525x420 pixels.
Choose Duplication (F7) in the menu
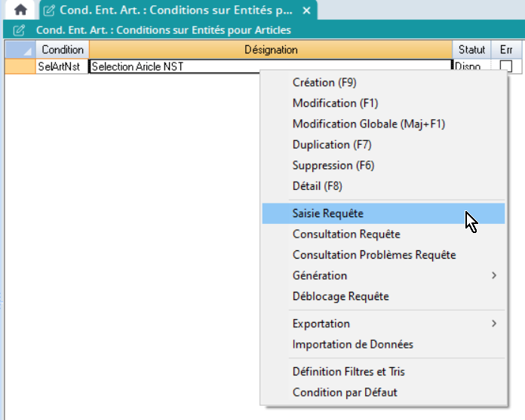pyautogui.click(x=332, y=145)
